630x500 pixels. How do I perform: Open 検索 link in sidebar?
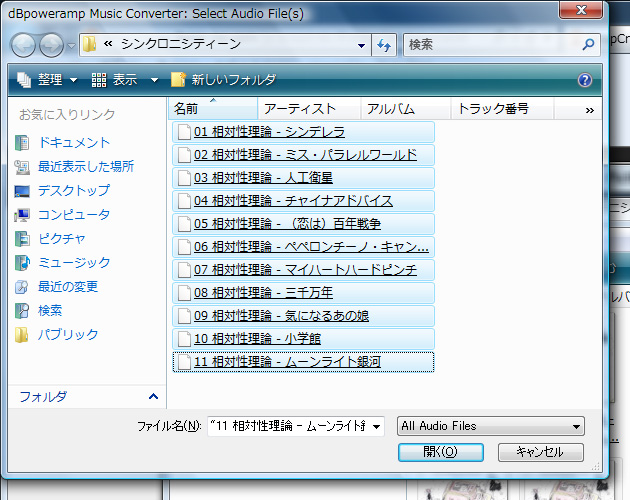[50, 310]
